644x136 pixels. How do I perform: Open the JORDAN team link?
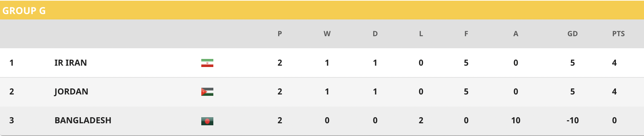pos(71,91)
